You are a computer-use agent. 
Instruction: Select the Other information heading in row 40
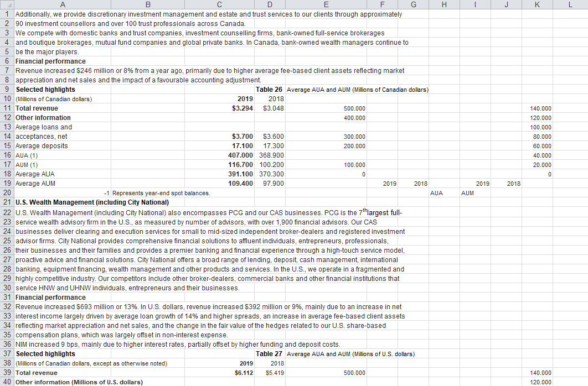[x=62, y=382]
